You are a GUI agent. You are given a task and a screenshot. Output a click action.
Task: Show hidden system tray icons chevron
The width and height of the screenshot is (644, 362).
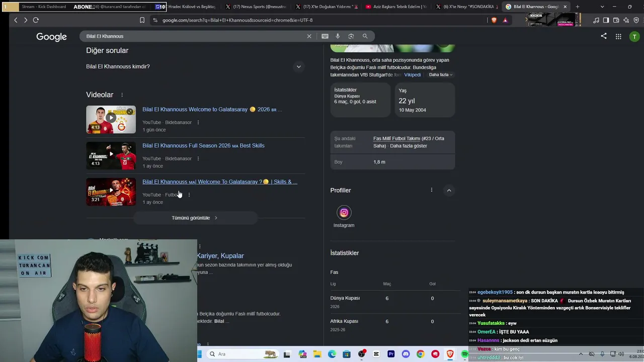click(581, 354)
